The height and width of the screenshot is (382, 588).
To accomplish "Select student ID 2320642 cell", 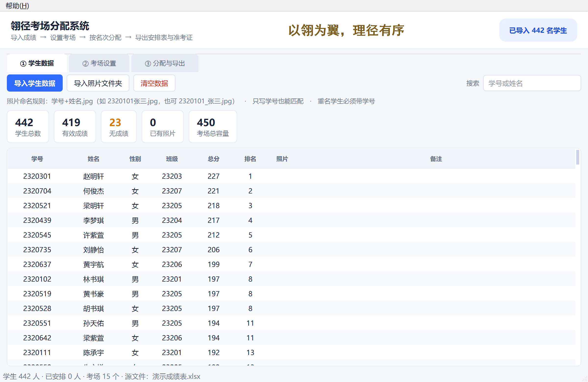I will pos(37,338).
